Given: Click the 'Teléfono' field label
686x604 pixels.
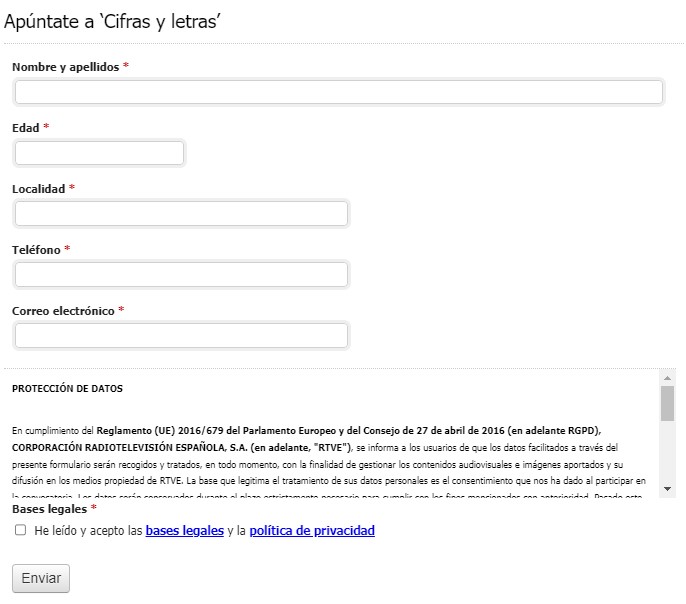Looking at the screenshot, I should (x=36, y=250).
